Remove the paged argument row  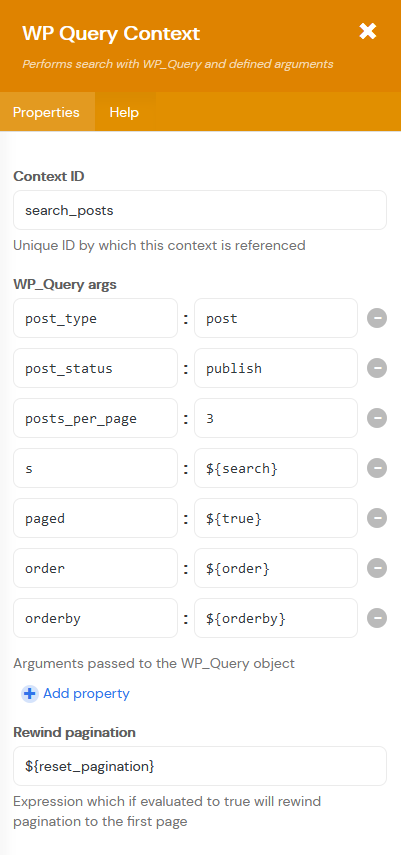pos(377,518)
